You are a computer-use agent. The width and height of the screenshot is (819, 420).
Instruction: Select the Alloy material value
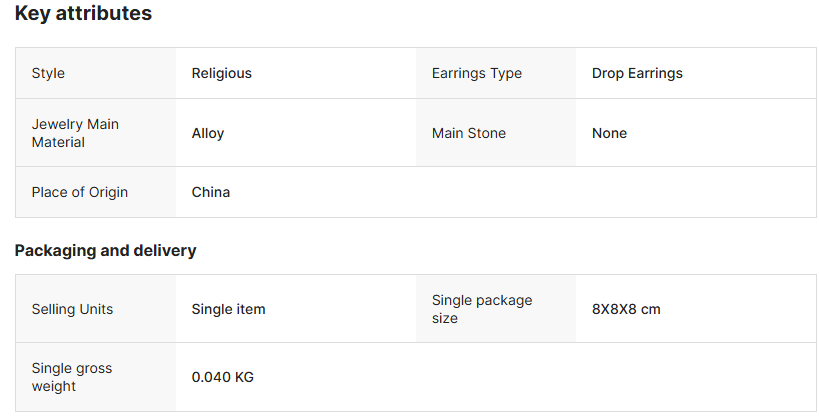coord(208,133)
